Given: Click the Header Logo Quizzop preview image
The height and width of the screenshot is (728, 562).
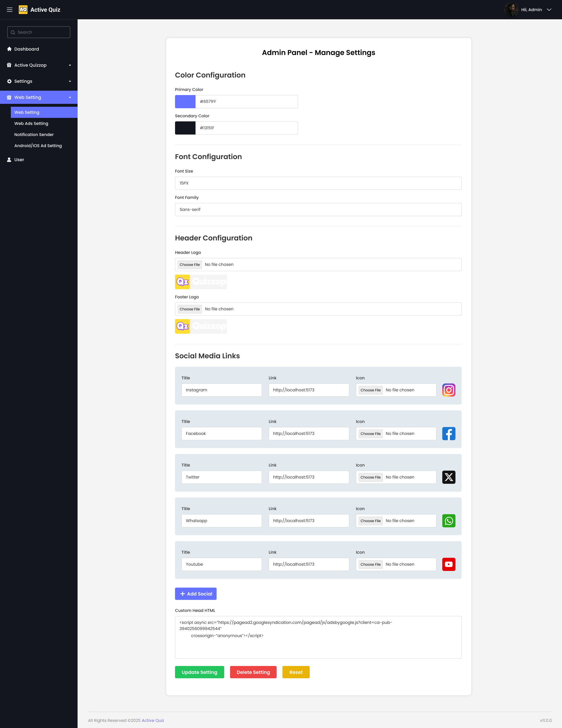Looking at the screenshot, I should tap(201, 282).
